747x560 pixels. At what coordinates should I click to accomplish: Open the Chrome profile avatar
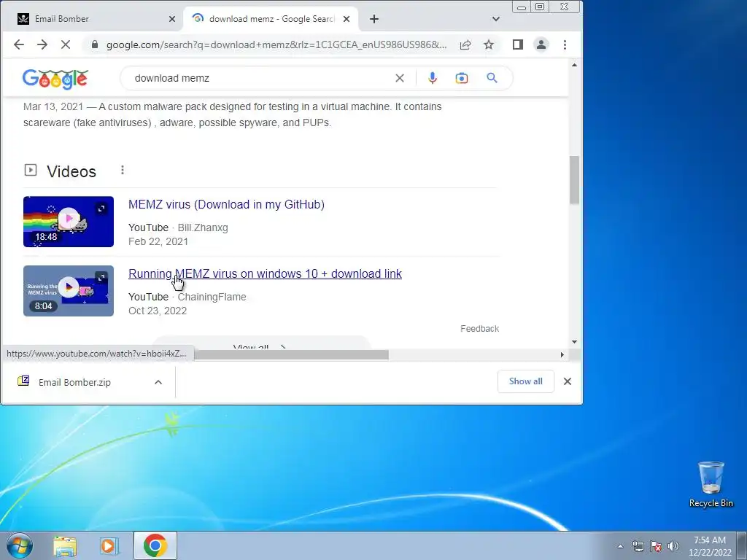click(541, 44)
